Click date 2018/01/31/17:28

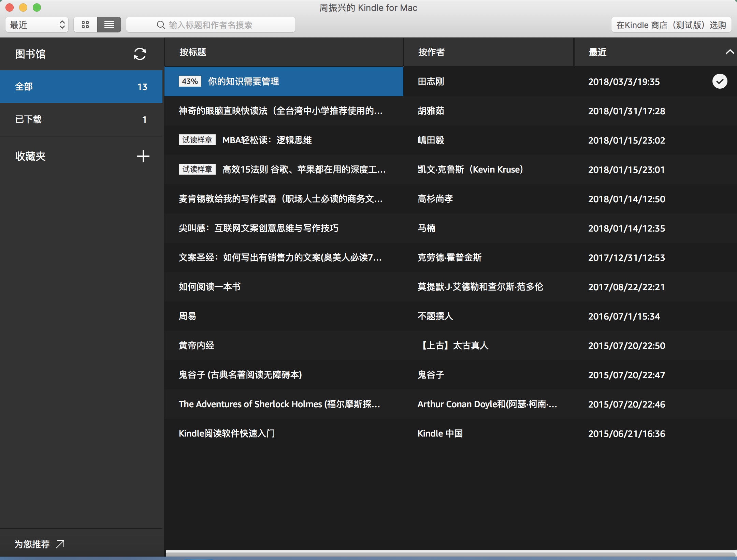(x=627, y=111)
